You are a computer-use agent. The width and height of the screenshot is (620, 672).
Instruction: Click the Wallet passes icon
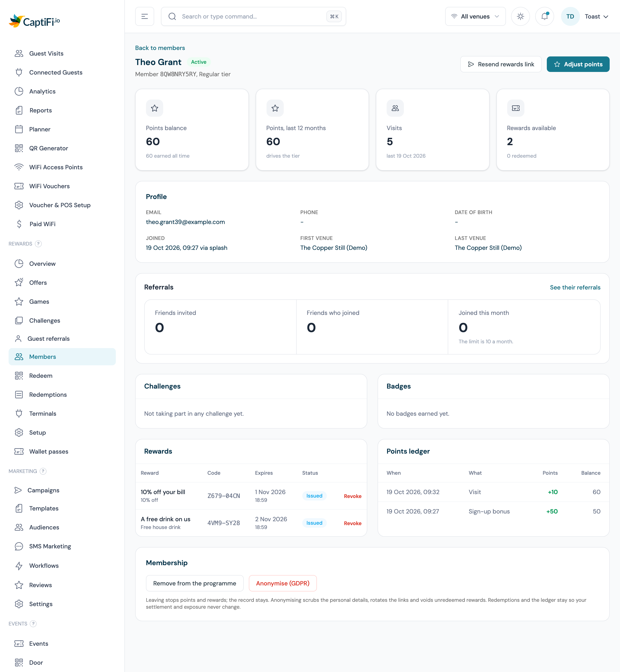[x=19, y=451]
